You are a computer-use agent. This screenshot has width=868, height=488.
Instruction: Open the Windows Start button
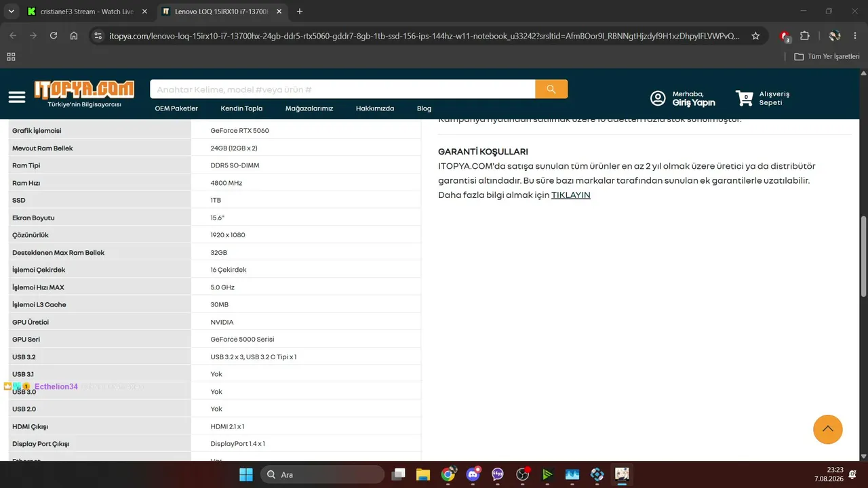click(x=245, y=474)
